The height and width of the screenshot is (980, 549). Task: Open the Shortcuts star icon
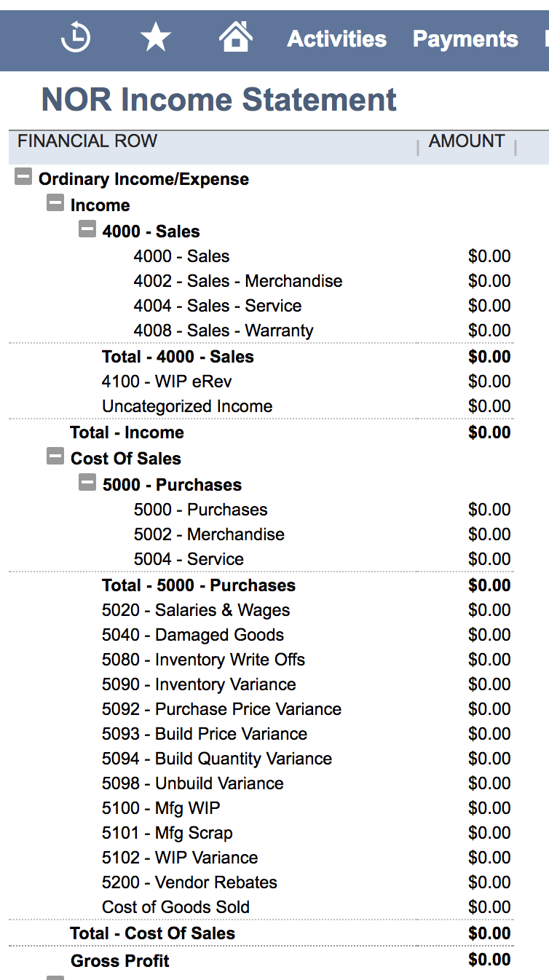(x=156, y=37)
